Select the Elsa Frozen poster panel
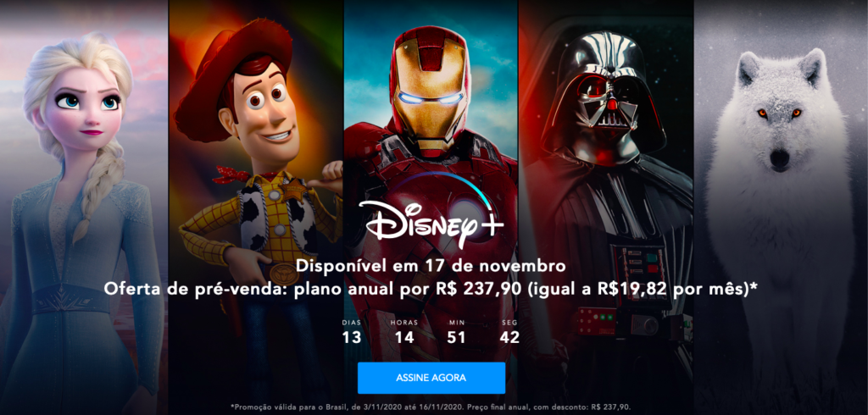Image resolution: width=868 pixels, height=415 pixels. [x=84, y=207]
